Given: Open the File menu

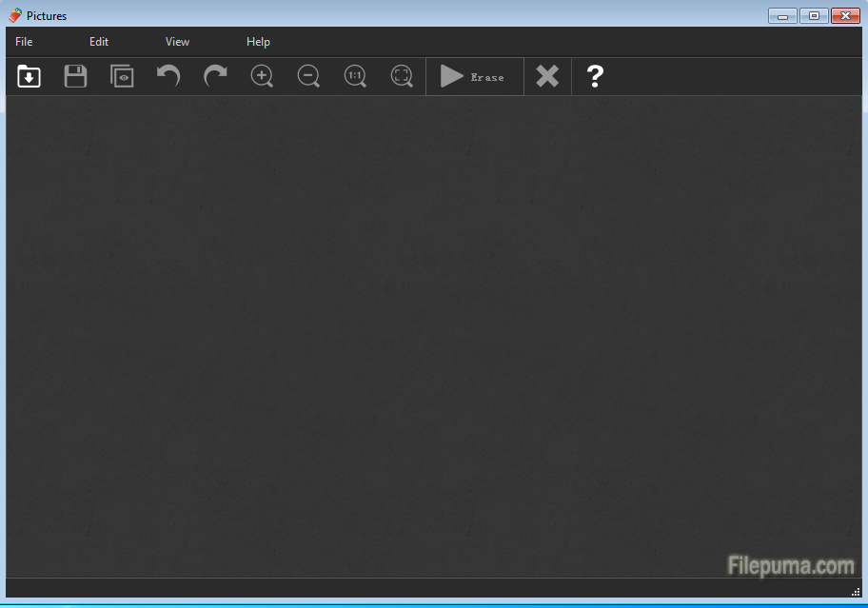Looking at the screenshot, I should (24, 42).
